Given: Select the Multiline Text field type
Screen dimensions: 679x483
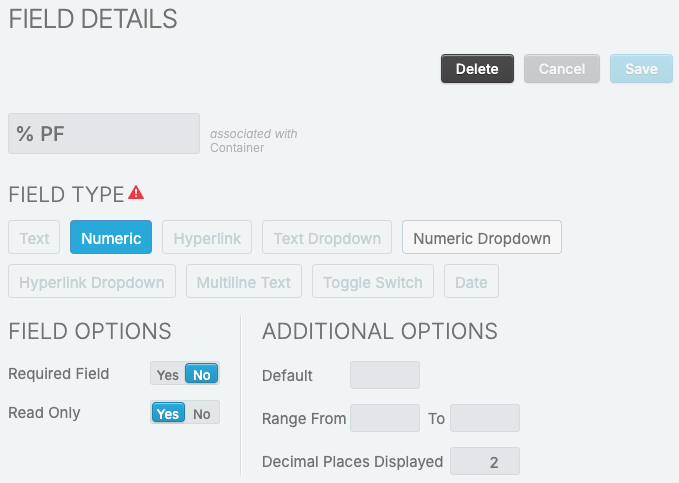Looking at the screenshot, I should pos(244,282).
